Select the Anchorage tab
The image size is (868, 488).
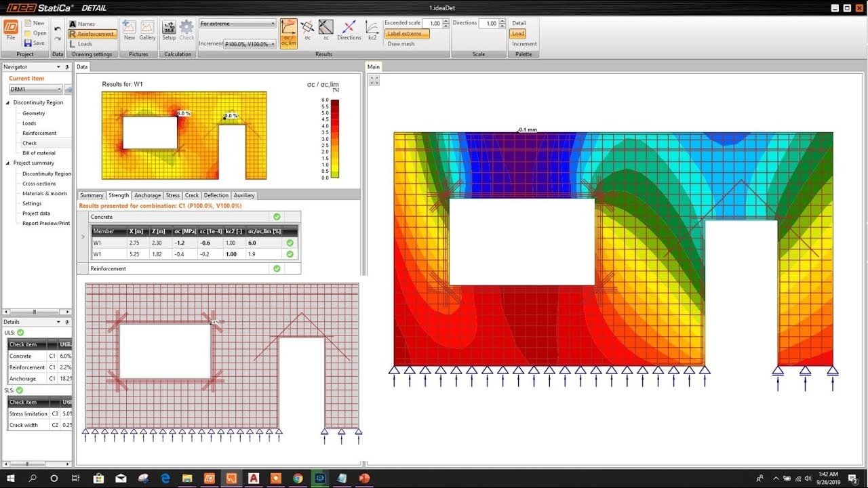tap(147, 195)
